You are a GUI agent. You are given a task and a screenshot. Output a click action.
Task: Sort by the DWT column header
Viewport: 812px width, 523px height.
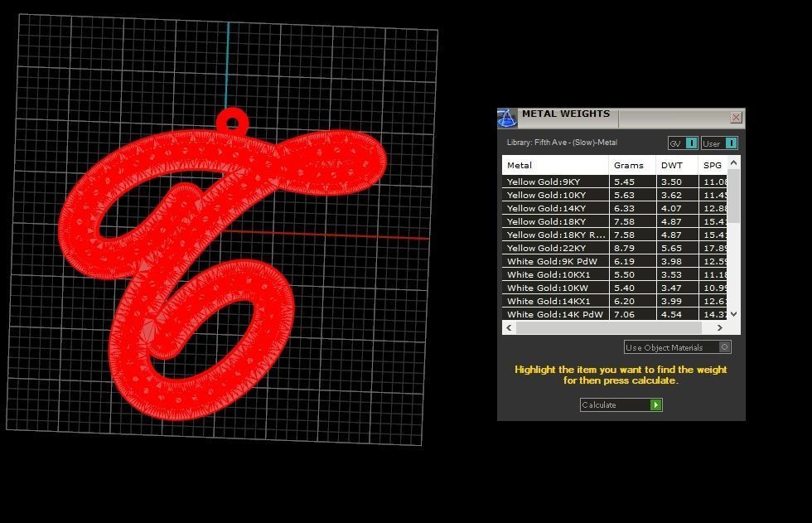coord(677,165)
